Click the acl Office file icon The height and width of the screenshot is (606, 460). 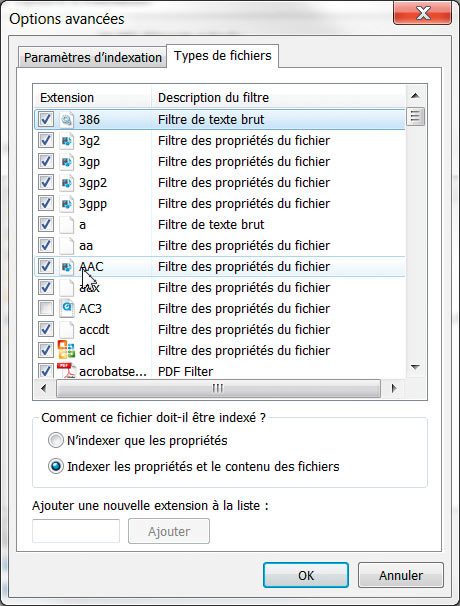[66, 349]
